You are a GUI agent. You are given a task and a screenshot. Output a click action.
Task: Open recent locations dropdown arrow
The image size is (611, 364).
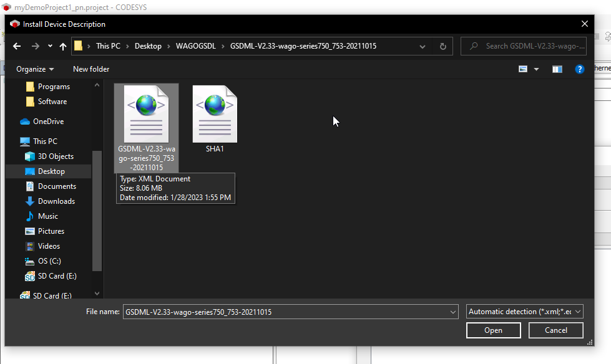50,46
